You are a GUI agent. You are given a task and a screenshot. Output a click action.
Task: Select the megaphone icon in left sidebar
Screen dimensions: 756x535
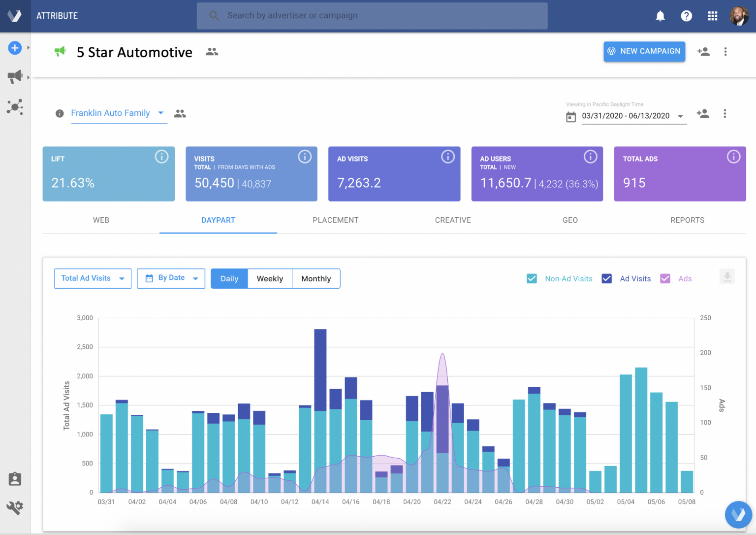15,76
